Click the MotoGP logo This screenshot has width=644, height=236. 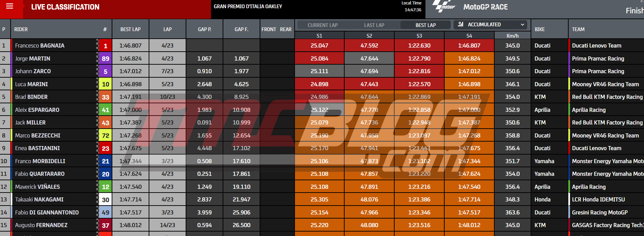[444, 6]
